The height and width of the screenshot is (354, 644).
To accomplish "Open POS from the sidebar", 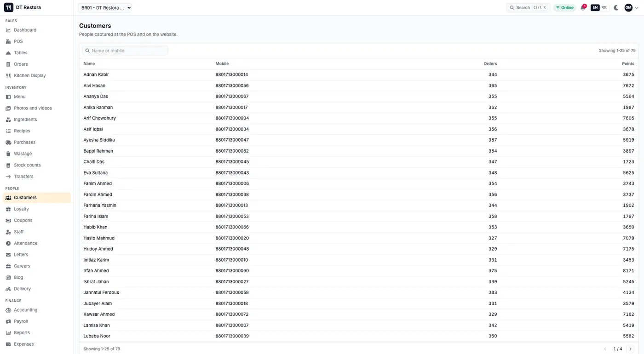I will (x=37, y=41).
